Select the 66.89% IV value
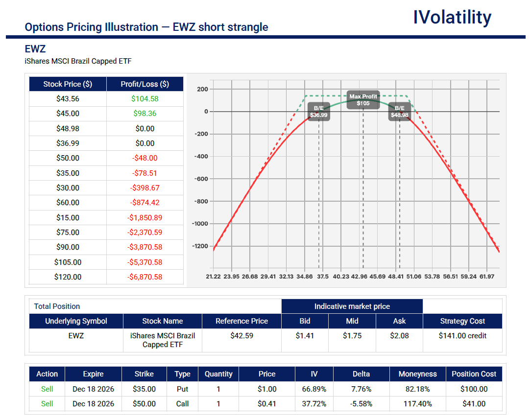Viewport: 530px width, 420px height. pos(314,389)
